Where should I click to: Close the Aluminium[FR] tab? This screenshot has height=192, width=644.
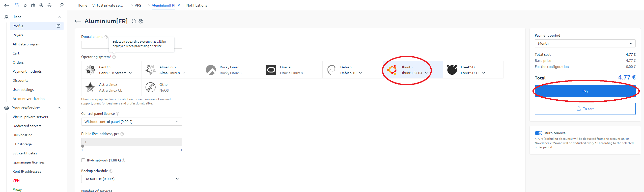click(x=179, y=5)
